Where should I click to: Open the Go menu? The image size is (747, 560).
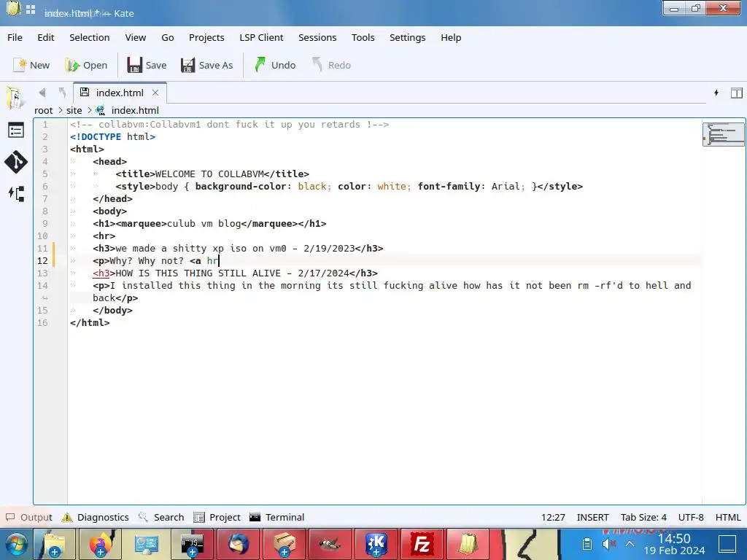[168, 38]
